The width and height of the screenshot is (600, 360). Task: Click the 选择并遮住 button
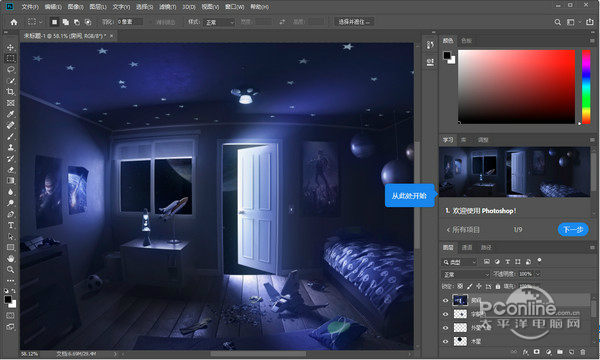[354, 22]
